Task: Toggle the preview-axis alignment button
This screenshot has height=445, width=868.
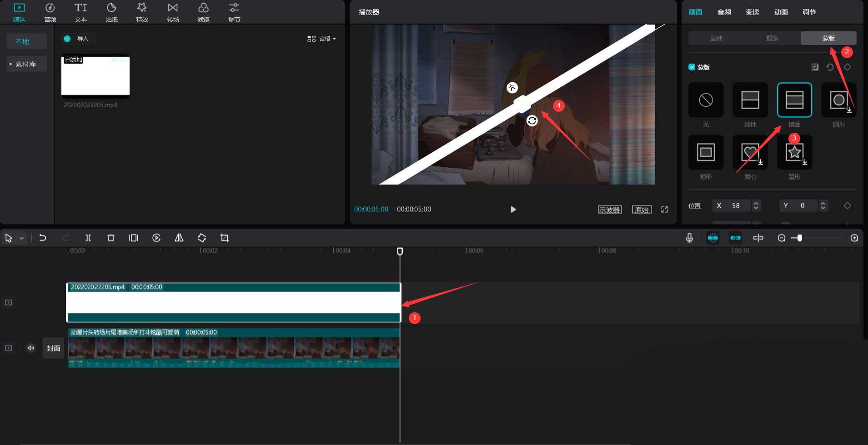Action: (758, 238)
